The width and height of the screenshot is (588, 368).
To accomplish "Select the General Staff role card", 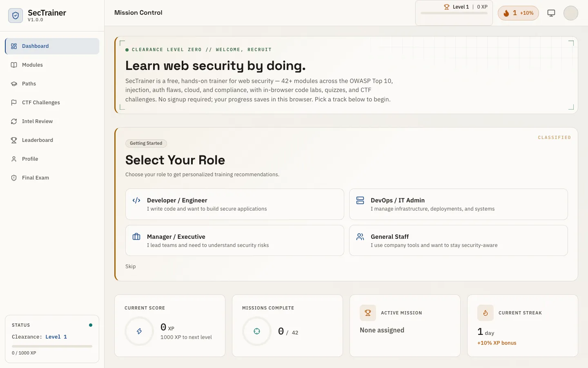I will [459, 240].
